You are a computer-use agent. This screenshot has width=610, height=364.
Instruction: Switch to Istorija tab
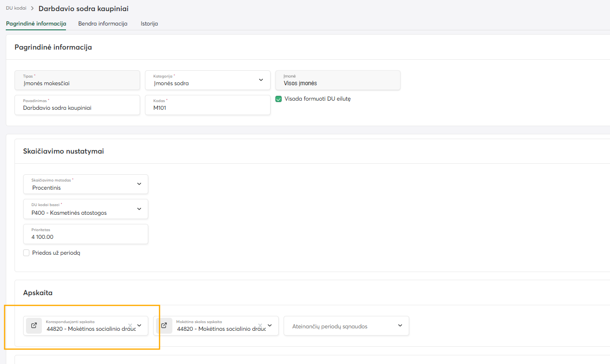[149, 23]
